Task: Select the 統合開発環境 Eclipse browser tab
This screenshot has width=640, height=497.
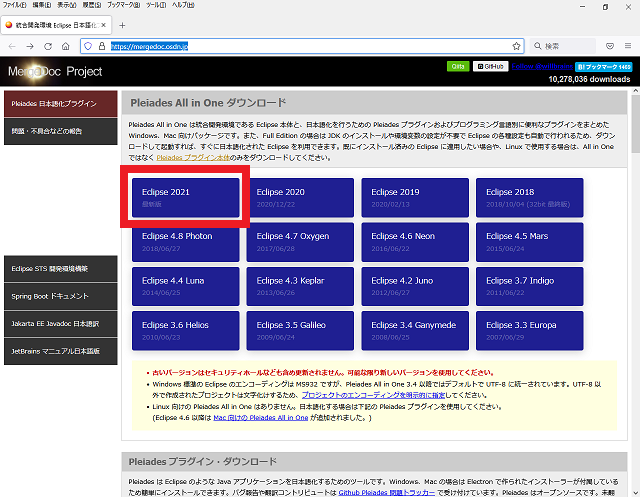Action: click(56, 25)
